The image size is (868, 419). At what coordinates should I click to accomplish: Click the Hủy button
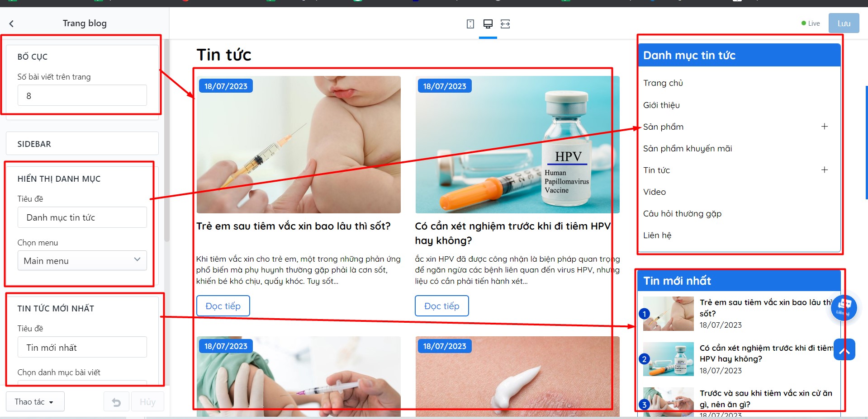147,402
